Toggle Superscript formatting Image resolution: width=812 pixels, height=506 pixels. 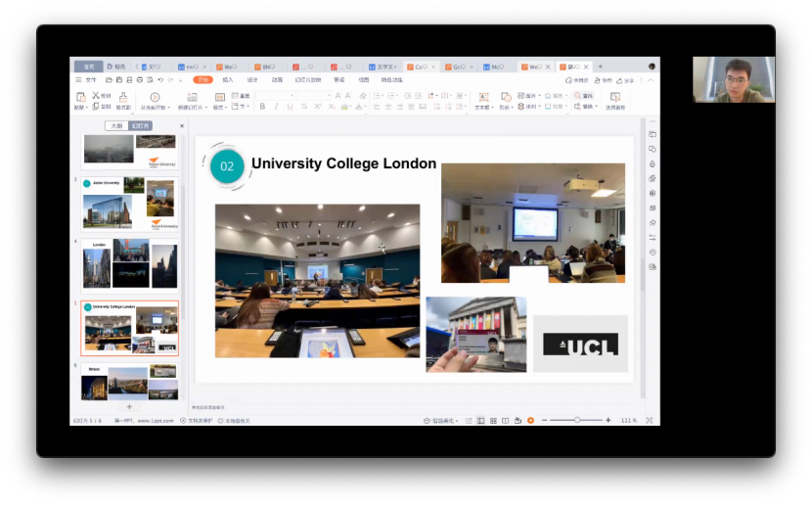pos(317,106)
